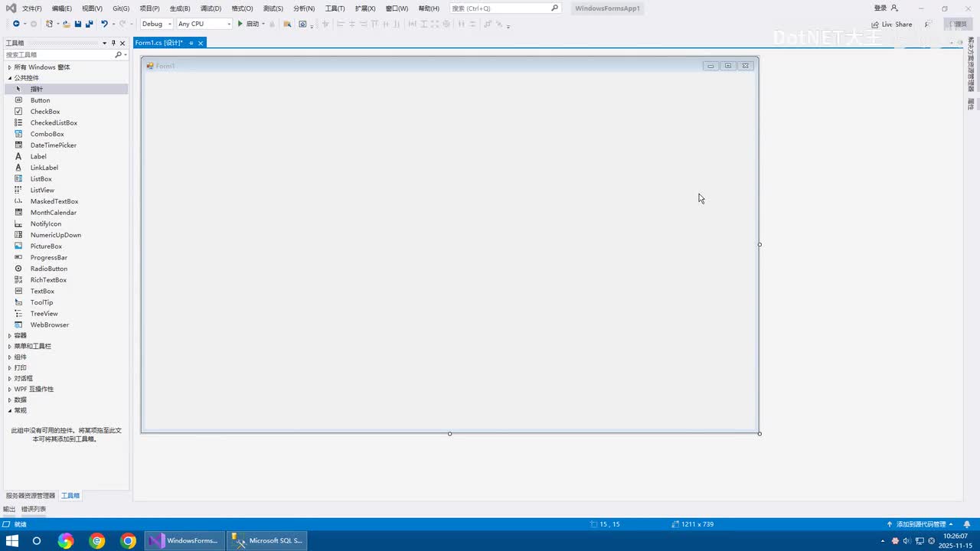Open Microsoft SQL Server taskbar item
Screen dimensions: 980x551
[268, 541]
